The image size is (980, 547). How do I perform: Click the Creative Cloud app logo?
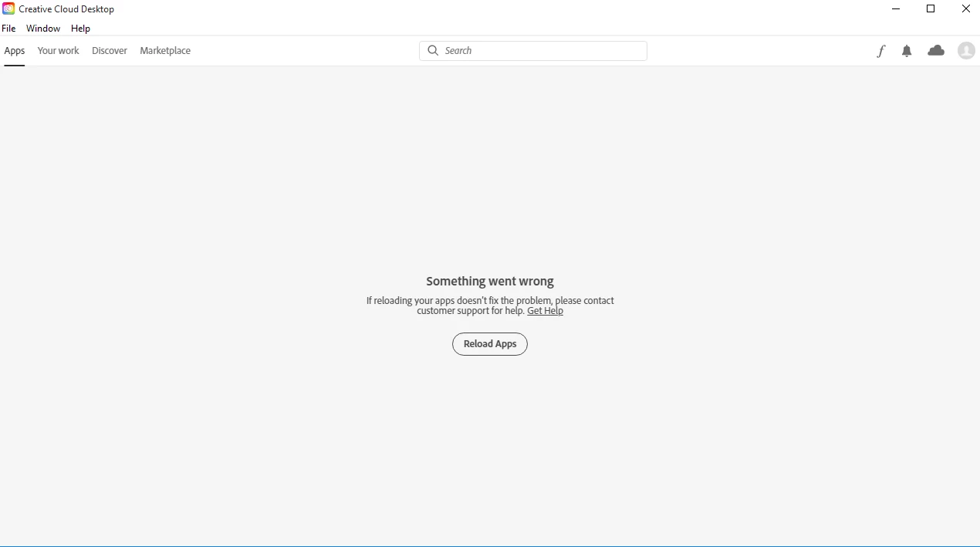[x=8, y=8]
